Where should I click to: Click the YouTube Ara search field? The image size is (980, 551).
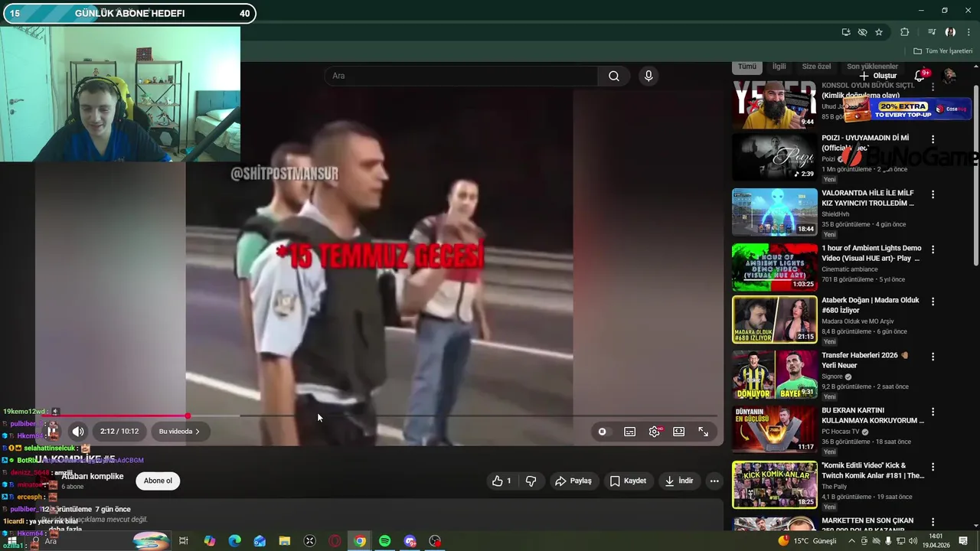462,76
